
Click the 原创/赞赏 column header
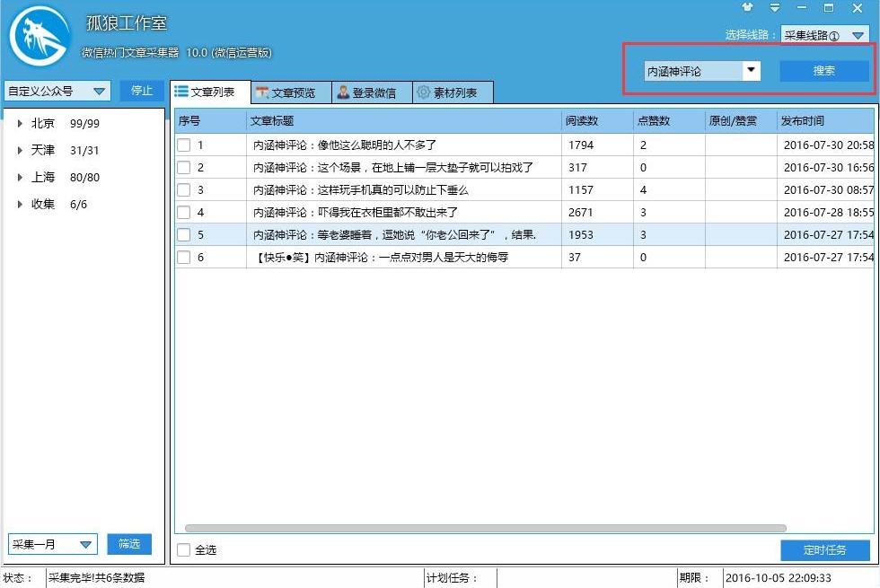tap(741, 120)
